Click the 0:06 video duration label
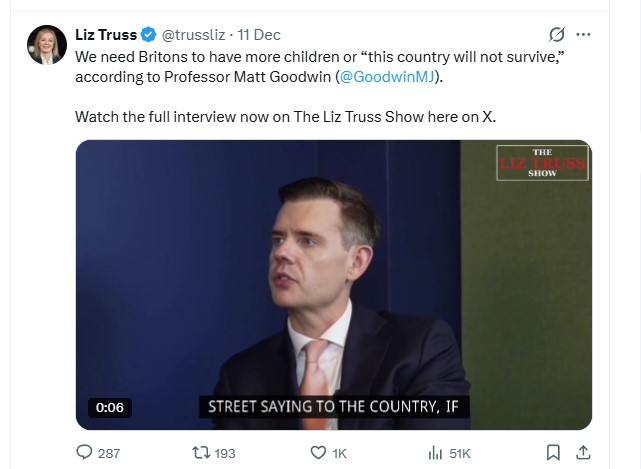Viewport: 641px width, 469px height. click(110, 407)
